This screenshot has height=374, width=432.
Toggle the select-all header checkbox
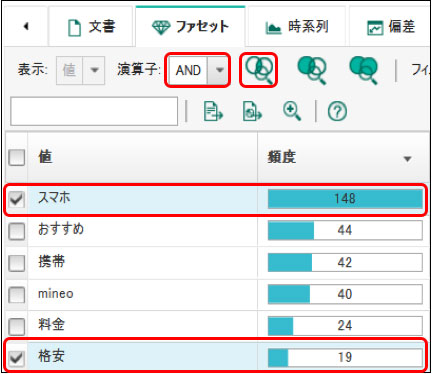(x=17, y=157)
